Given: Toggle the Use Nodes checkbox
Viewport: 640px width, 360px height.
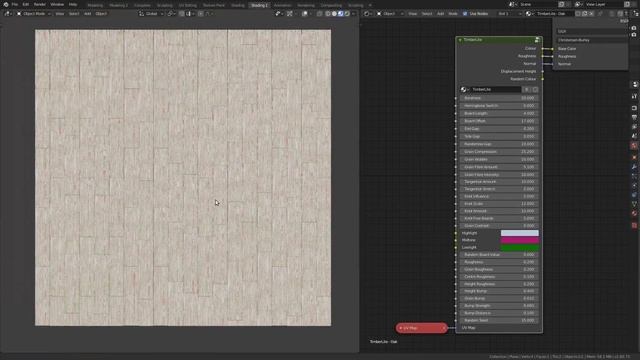Looking at the screenshot, I should click(x=465, y=13).
